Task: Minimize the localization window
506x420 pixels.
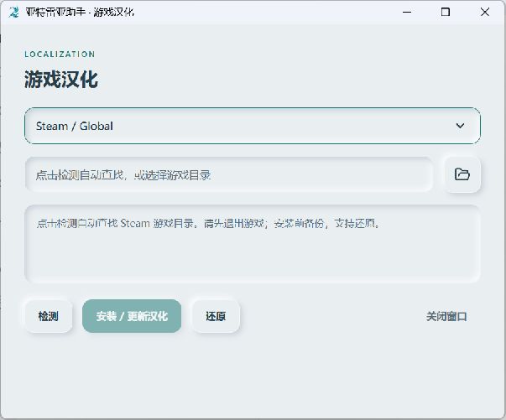Action: coord(407,13)
